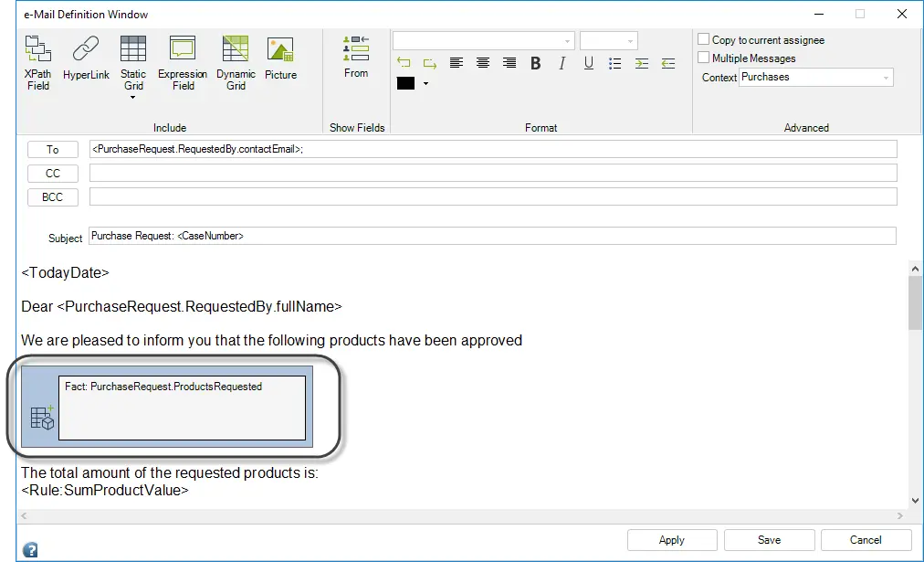Click the BCC address input field

(x=493, y=196)
